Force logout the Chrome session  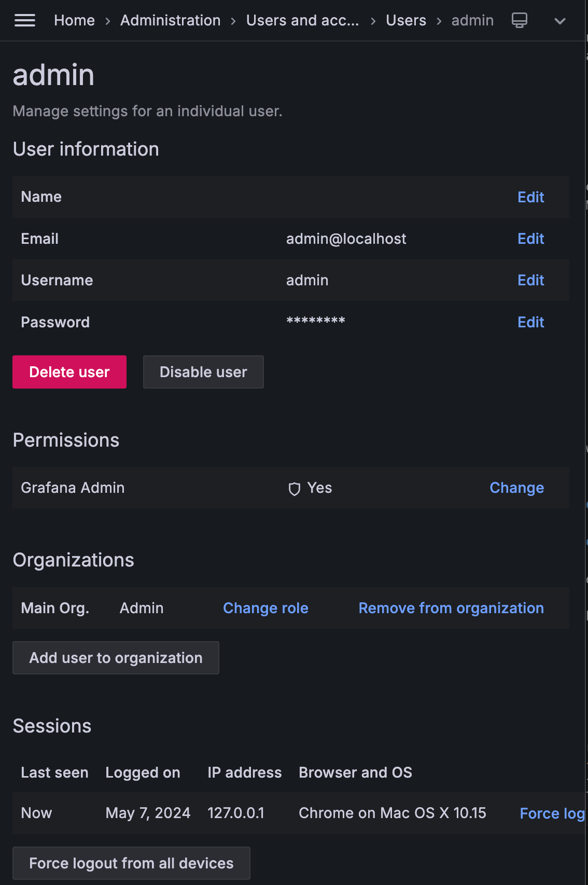click(x=552, y=813)
